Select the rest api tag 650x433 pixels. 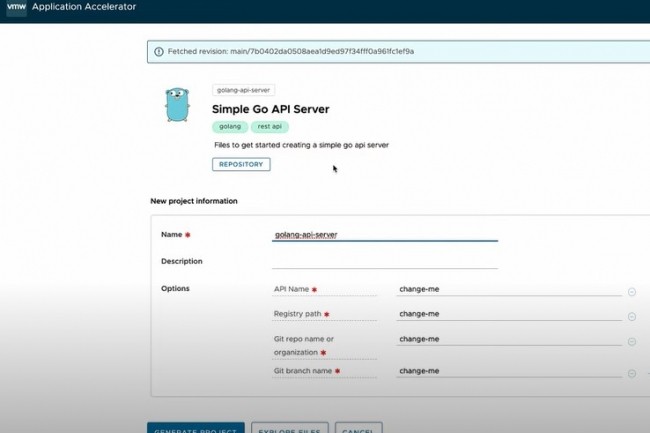click(270, 127)
